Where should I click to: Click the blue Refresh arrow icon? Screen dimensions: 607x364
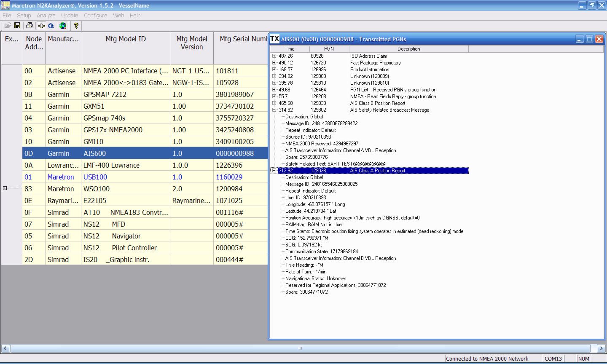pyautogui.click(x=51, y=26)
